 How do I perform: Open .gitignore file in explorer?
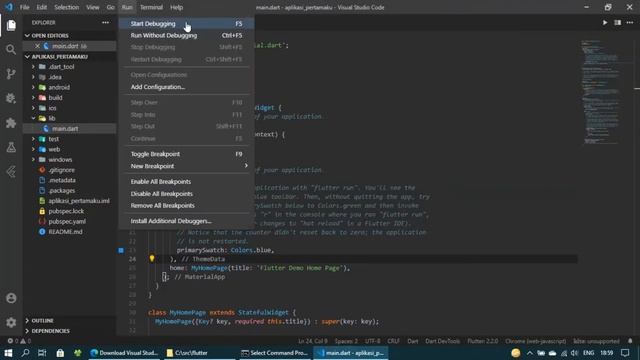point(62,170)
